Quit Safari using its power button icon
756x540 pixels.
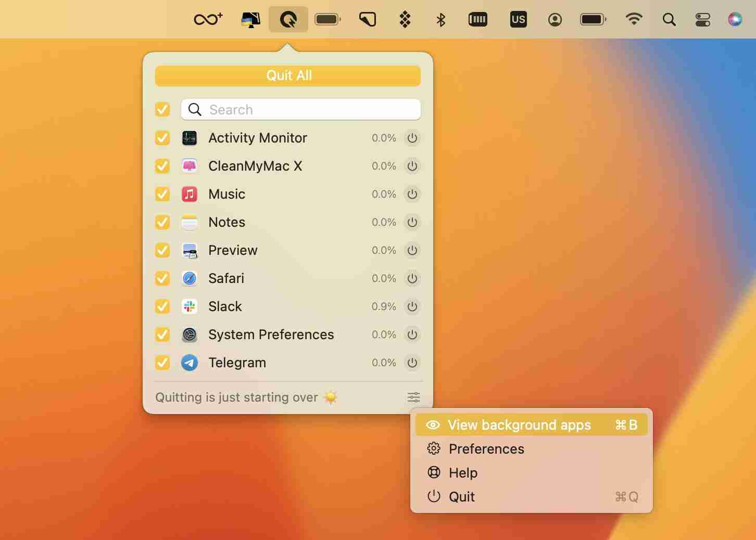413,279
